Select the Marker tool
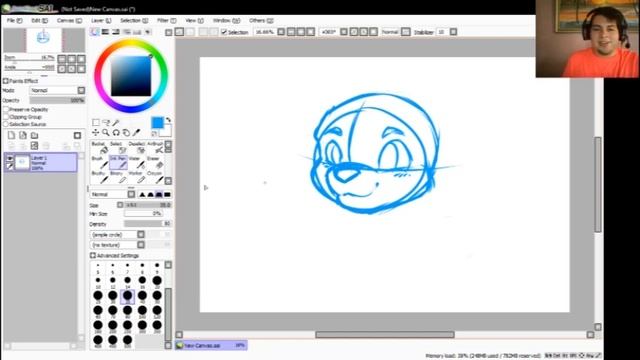This screenshot has height=360, width=640. coord(136,177)
